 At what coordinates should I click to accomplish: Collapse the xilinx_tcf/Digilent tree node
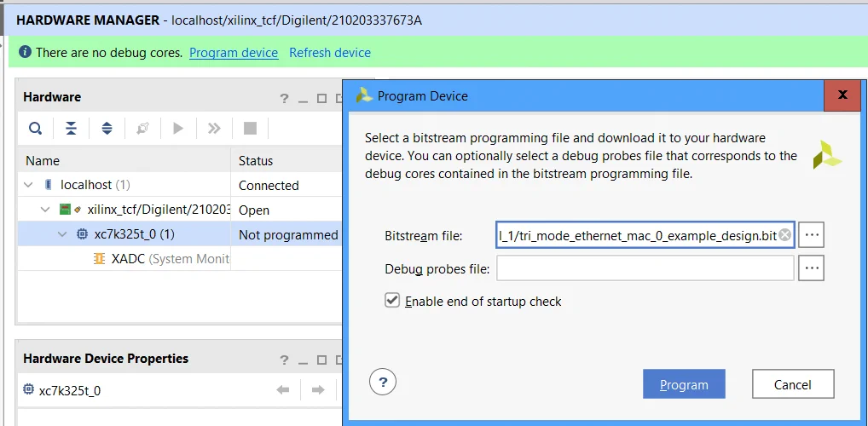[x=45, y=210]
